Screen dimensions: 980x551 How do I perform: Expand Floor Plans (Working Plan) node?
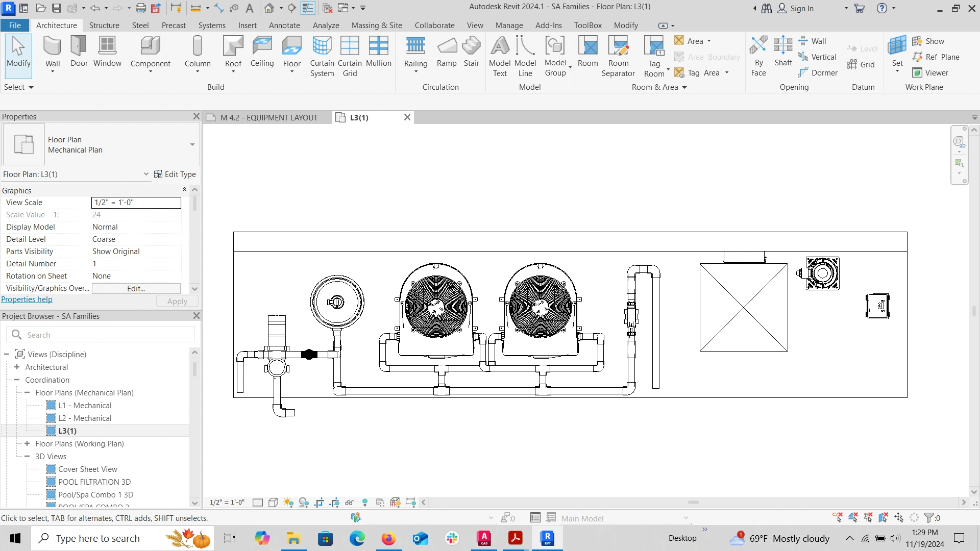point(27,443)
